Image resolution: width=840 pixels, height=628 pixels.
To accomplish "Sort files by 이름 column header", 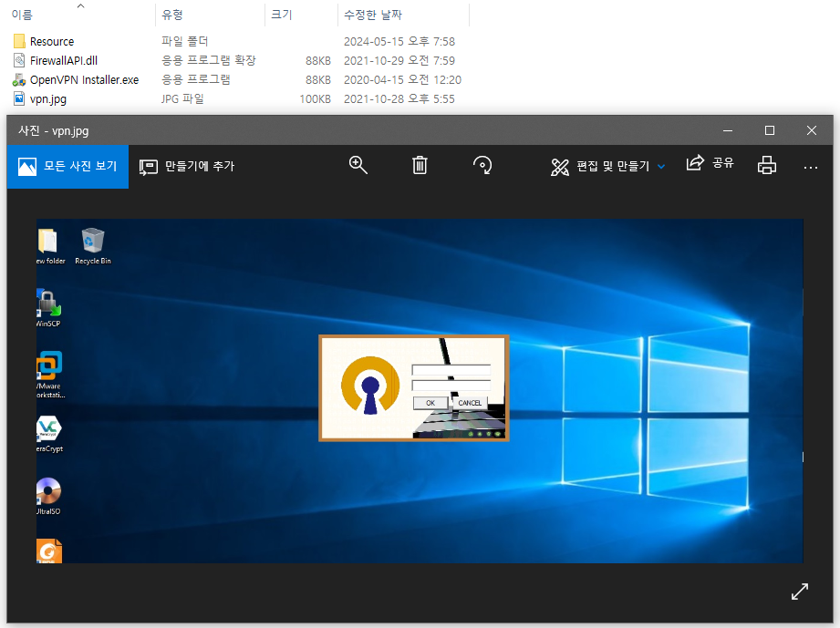I will click(x=21, y=15).
